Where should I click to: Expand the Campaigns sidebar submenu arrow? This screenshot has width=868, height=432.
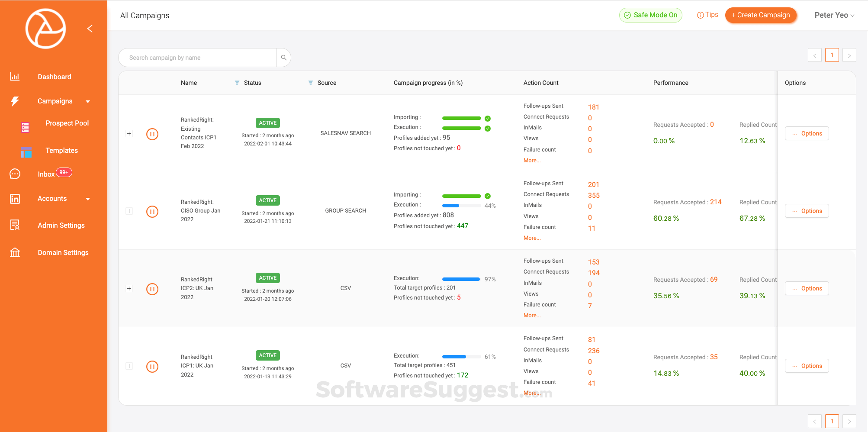point(88,102)
